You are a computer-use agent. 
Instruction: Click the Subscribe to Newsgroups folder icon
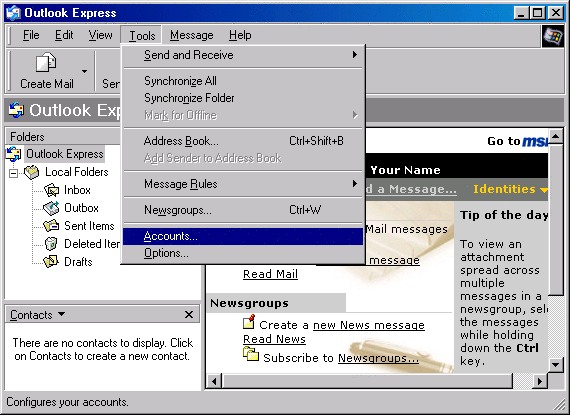(251, 354)
